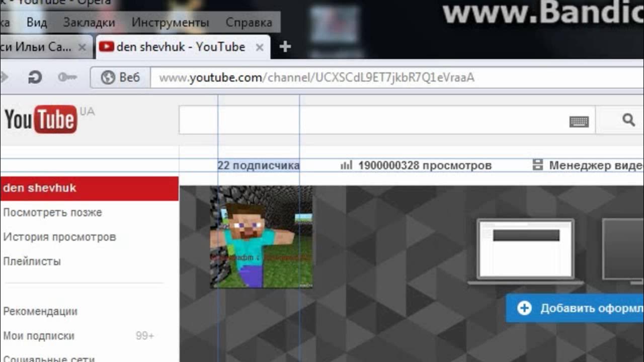Click the YouTube favicon on the tab
The image size is (644, 362).
[106, 47]
